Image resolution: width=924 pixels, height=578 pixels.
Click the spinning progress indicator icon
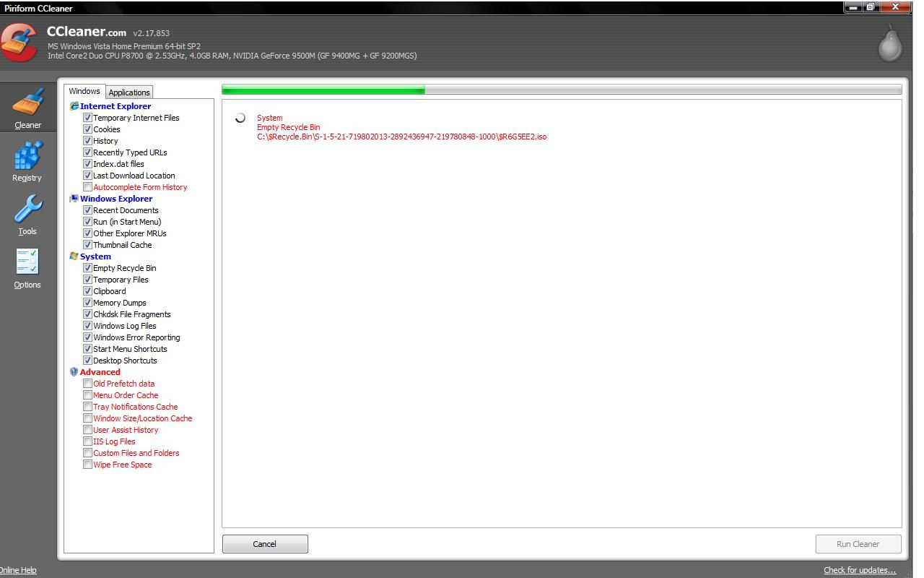(x=240, y=118)
